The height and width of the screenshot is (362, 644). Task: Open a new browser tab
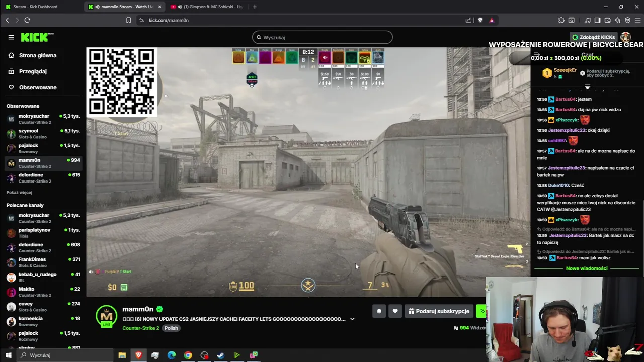[255, 7]
